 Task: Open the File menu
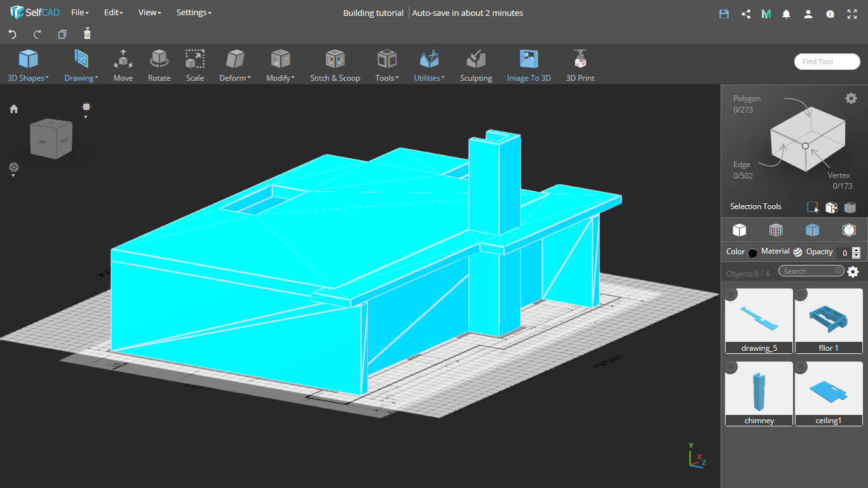click(x=79, y=13)
